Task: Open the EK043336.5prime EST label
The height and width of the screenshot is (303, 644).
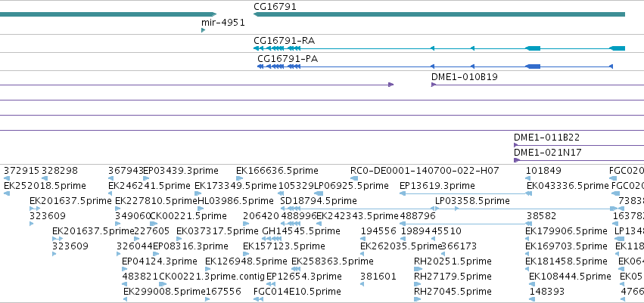Action: point(568,186)
